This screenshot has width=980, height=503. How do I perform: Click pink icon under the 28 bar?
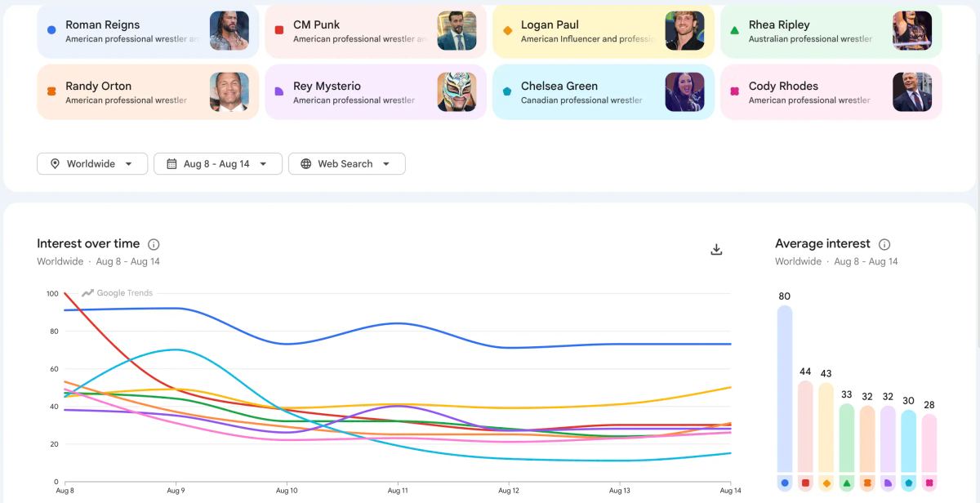click(929, 483)
